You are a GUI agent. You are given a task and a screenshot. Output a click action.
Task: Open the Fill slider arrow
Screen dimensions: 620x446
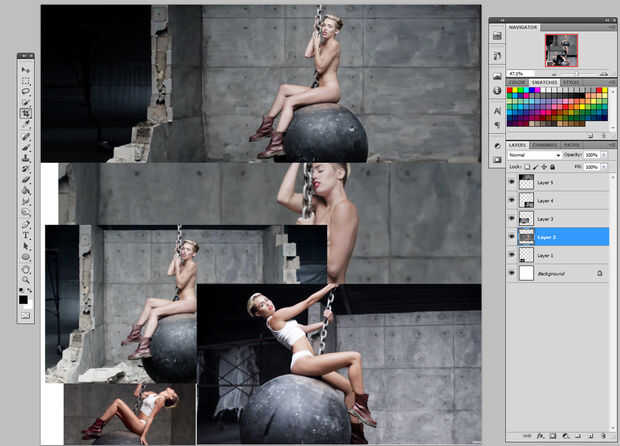(x=604, y=166)
